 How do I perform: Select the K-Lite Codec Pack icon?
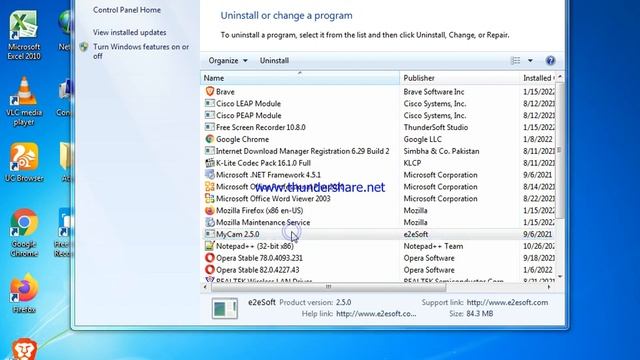(x=210, y=162)
